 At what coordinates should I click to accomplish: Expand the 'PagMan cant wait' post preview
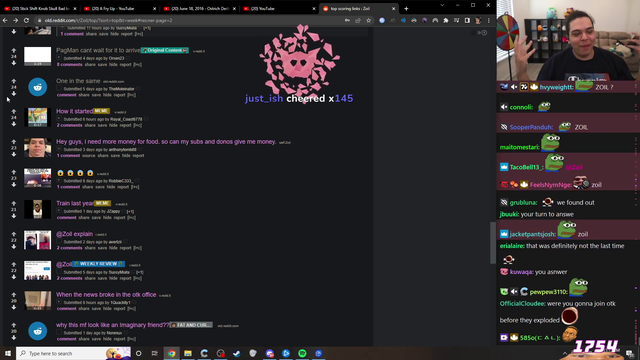[59, 58]
